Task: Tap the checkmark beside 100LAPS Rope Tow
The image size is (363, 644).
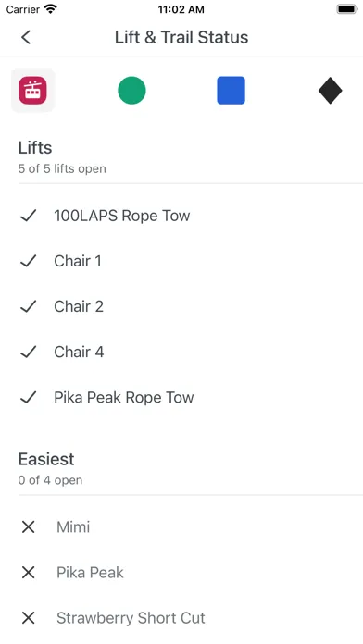Action: 28,216
